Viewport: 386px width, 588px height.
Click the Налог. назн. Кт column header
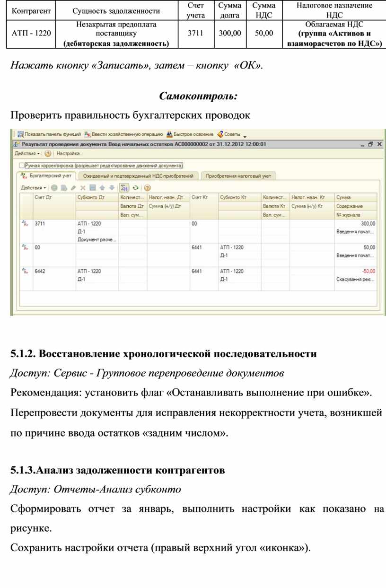pyautogui.click(x=312, y=197)
